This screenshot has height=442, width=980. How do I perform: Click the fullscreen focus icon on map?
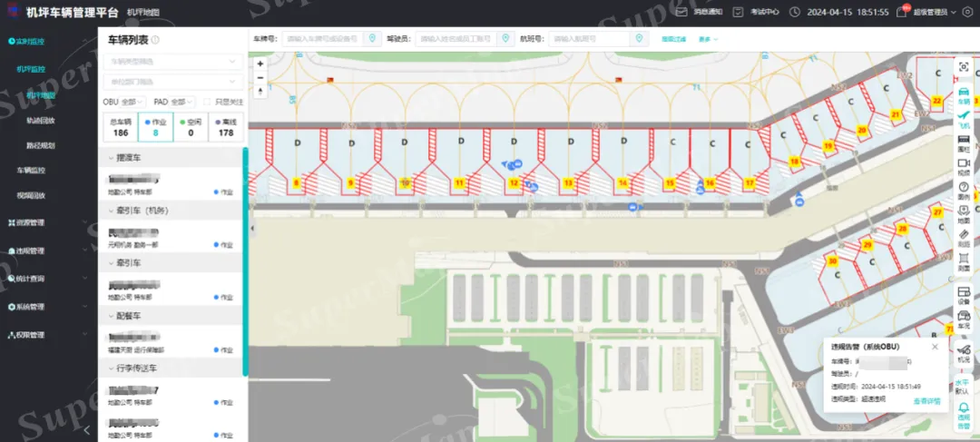964,68
